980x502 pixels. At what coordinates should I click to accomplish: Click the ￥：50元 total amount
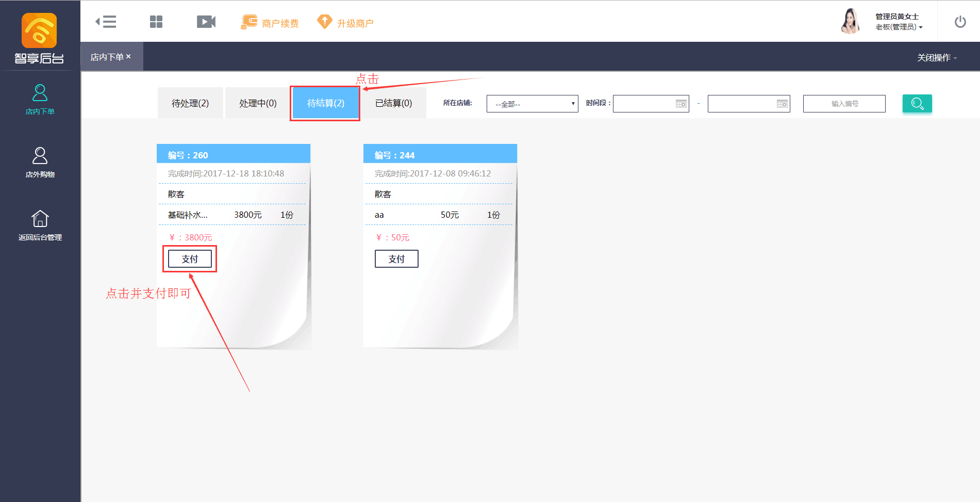tap(392, 237)
